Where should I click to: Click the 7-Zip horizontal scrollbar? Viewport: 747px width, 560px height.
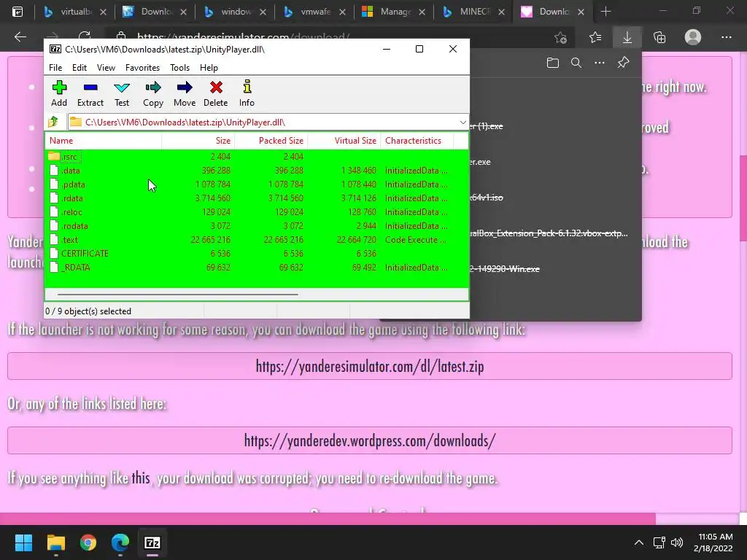pos(178,295)
